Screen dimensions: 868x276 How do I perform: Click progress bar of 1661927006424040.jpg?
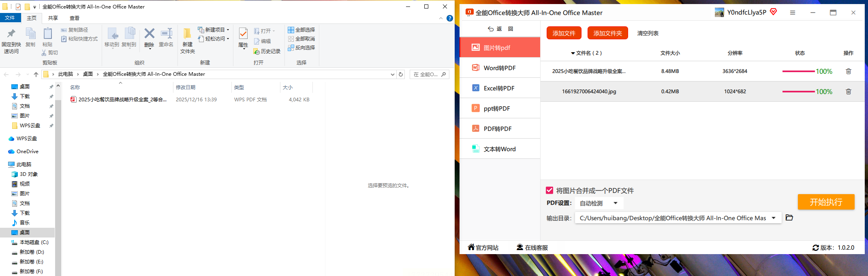798,92
